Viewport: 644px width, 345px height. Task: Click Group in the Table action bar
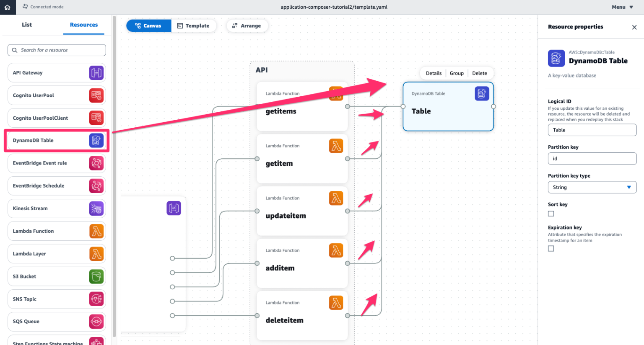(x=457, y=73)
